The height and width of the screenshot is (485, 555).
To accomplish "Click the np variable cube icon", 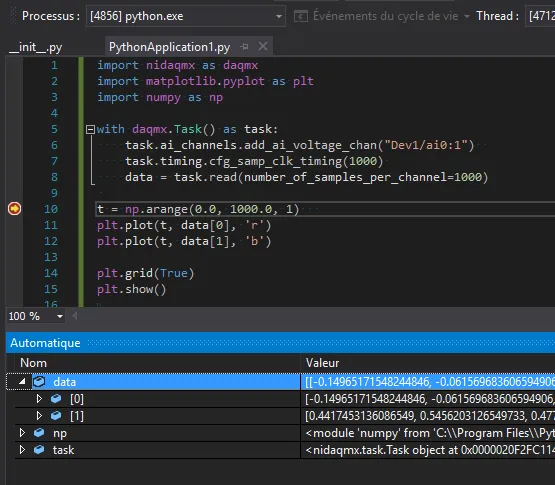I will (39, 433).
